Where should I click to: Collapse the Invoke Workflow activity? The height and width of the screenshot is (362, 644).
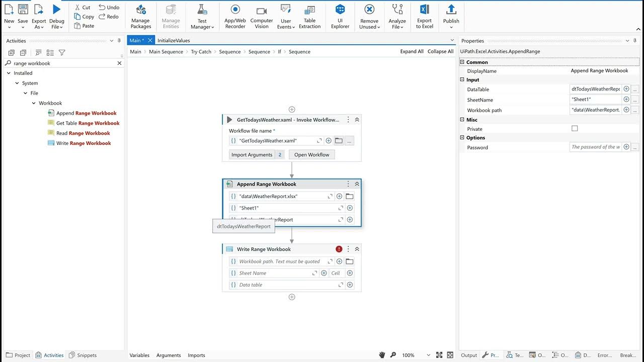pos(357,120)
